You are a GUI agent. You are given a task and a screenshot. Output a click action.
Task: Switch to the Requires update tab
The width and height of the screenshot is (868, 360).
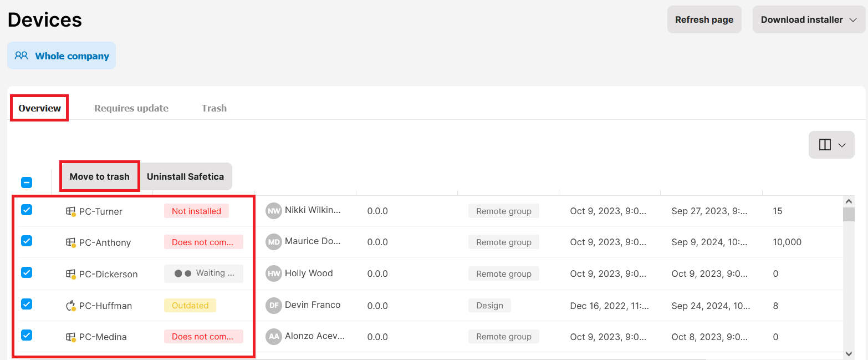131,108
